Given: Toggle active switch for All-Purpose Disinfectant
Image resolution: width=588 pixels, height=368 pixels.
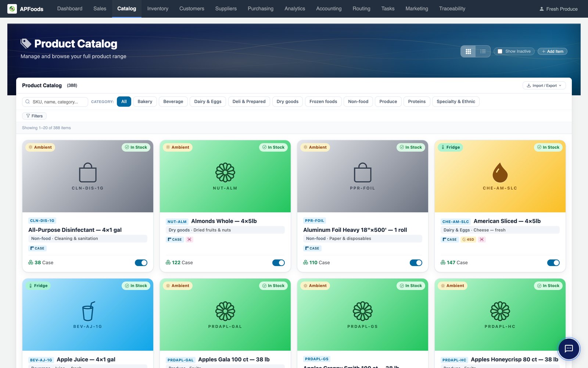Looking at the screenshot, I should [x=141, y=263].
